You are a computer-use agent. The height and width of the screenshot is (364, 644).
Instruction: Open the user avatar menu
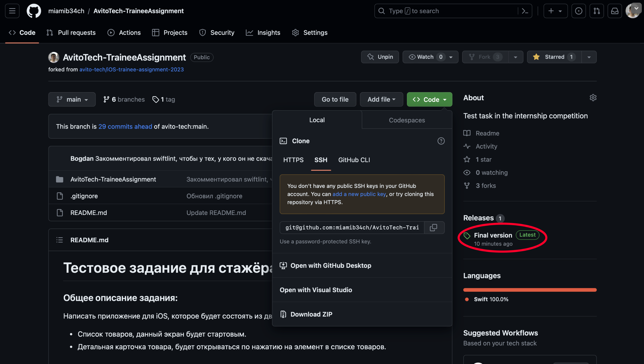[633, 11]
